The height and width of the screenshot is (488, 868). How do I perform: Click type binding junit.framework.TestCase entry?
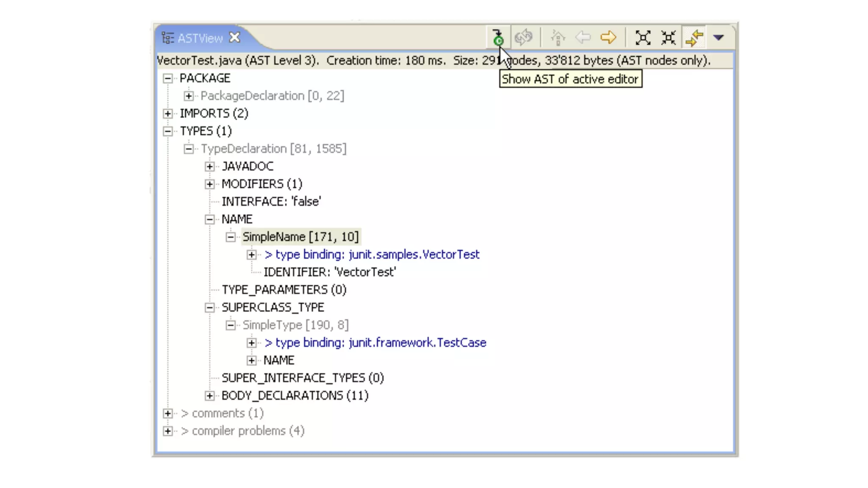(375, 343)
